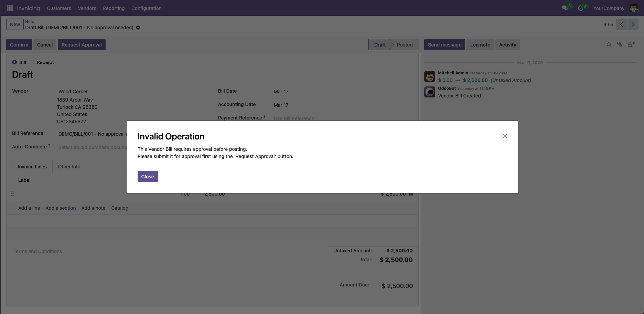Screen dimensions: 644x314
Task: Switch to the Other Info tab
Action: [69, 167]
